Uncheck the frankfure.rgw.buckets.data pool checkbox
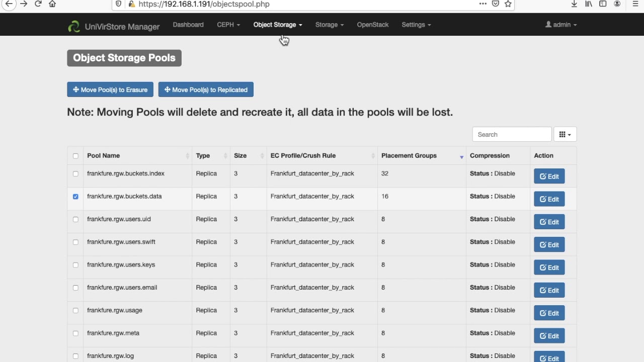The height and width of the screenshot is (362, 644). pos(75,197)
